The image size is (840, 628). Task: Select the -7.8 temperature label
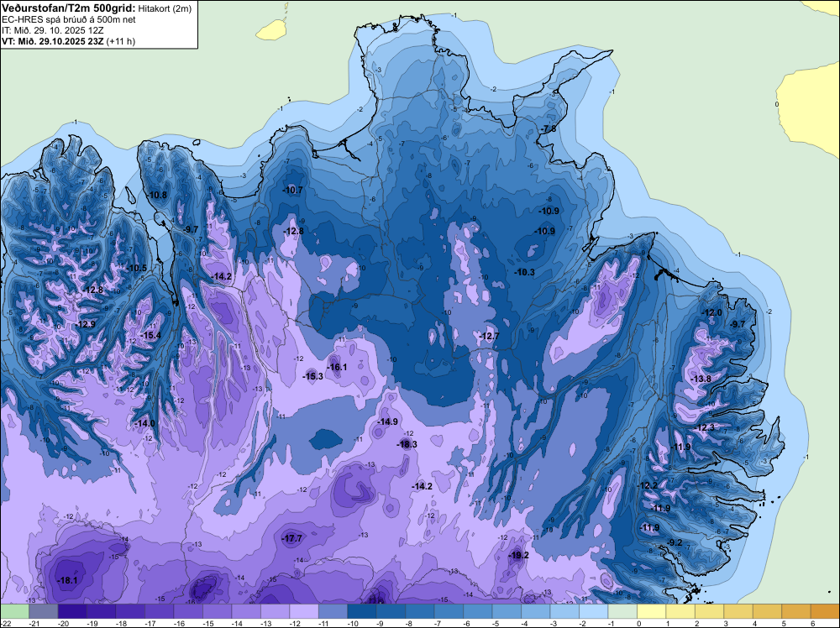548,129
